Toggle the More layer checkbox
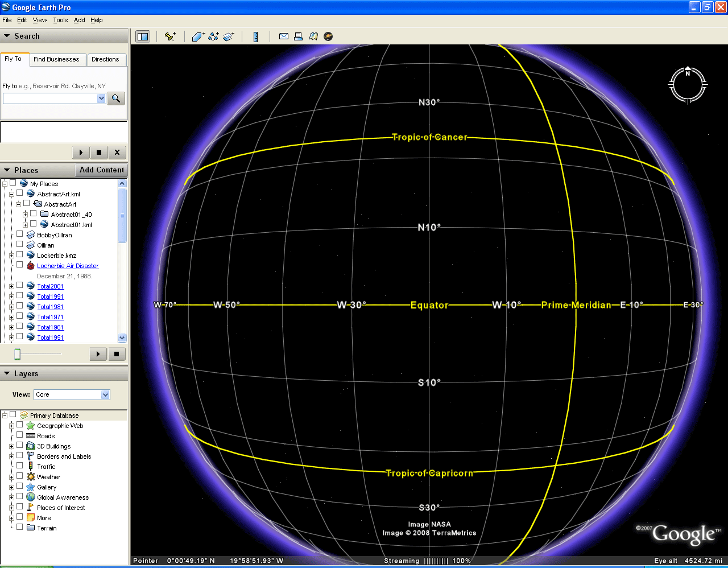The height and width of the screenshot is (568, 728). click(x=20, y=517)
